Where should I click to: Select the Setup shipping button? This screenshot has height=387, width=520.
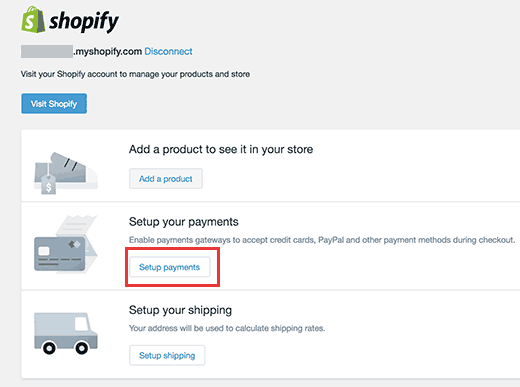167,355
